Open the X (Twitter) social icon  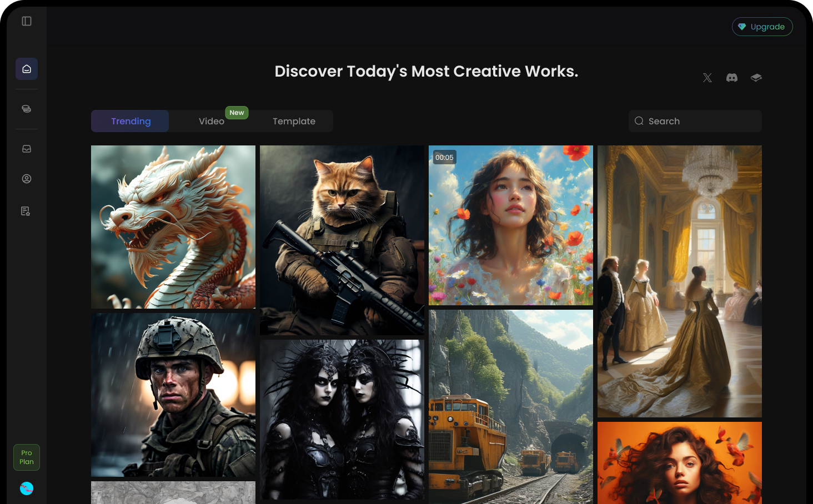pos(707,78)
